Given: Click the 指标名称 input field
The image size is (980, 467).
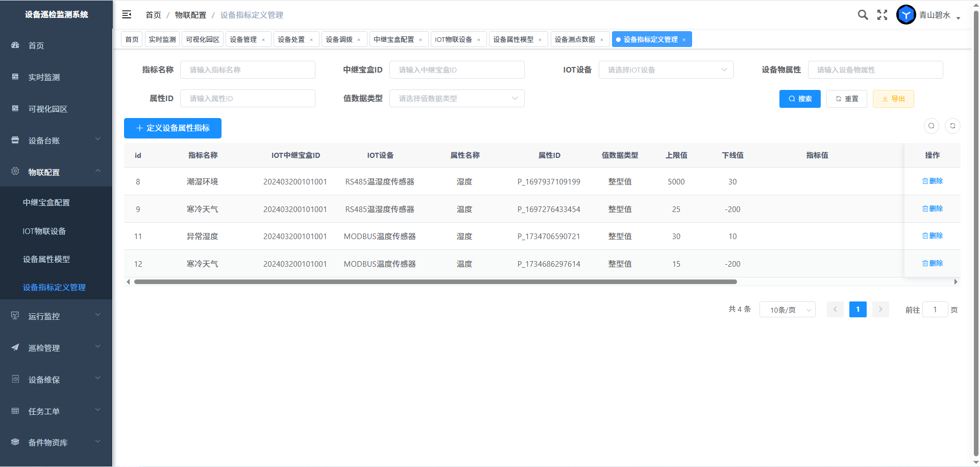Looking at the screenshot, I should 248,70.
